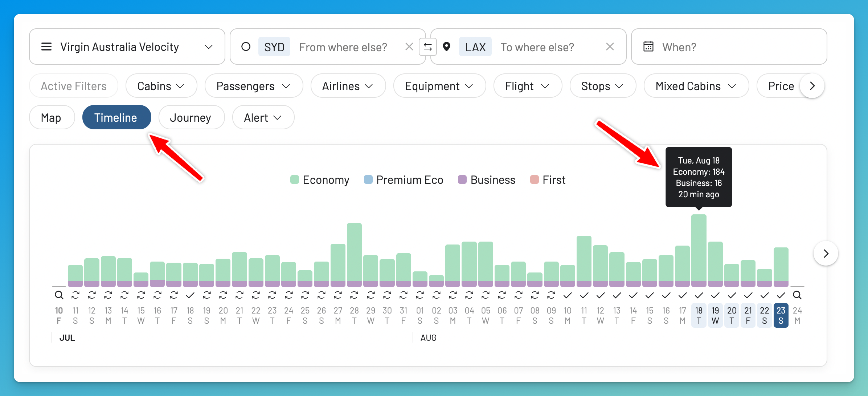Go to next timeline dates arrow

click(826, 253)
